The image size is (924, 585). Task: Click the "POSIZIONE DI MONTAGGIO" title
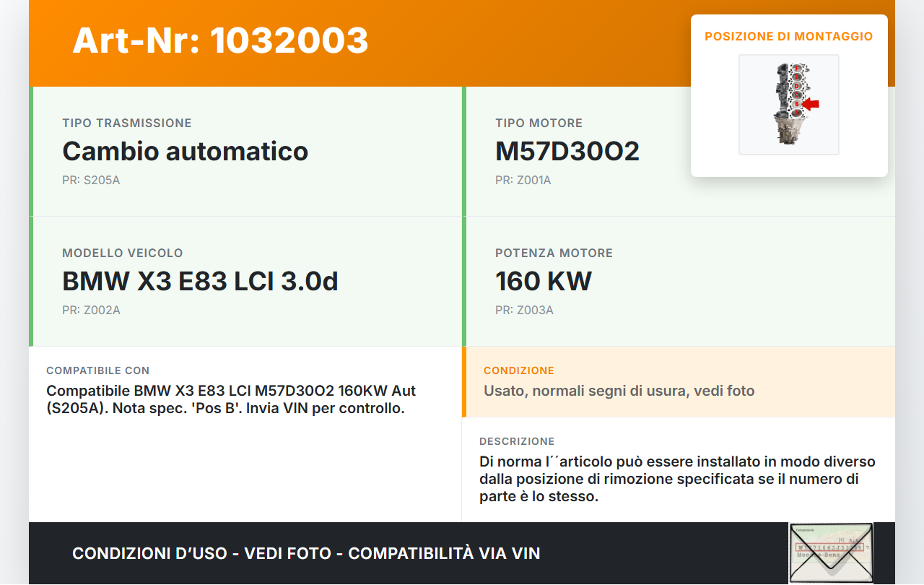[x=789, y=36]
